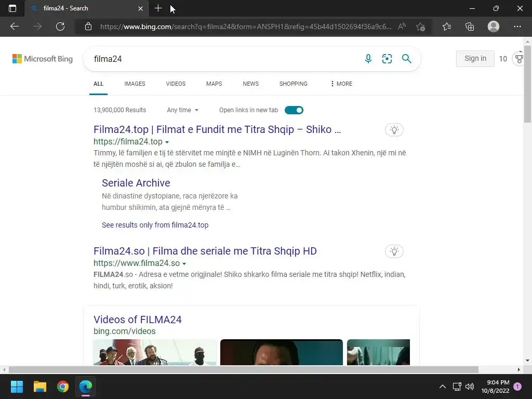
Task: Expand the www.filma24.so URL dropdown arrow
Action: click(x=184, y=263)
